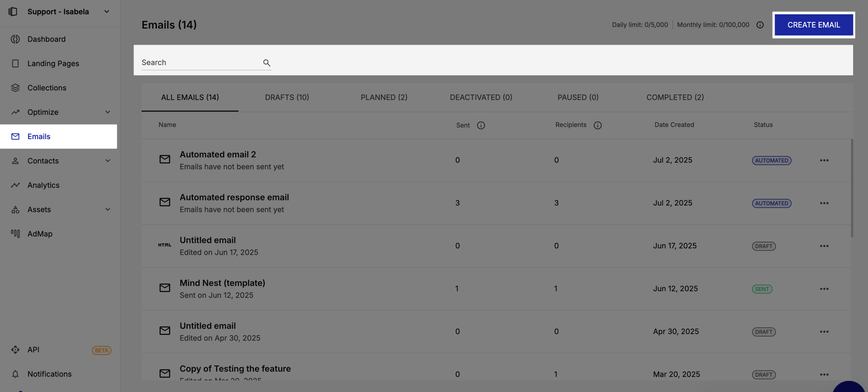Open Dashboard from the sidebar

pyautogui.click(x=46, y=39)
